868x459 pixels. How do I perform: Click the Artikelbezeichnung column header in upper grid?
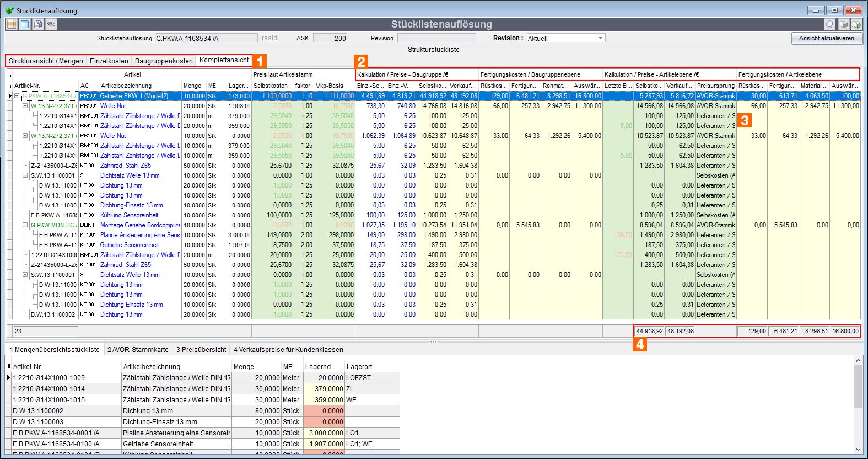click(x=140, y=86)
